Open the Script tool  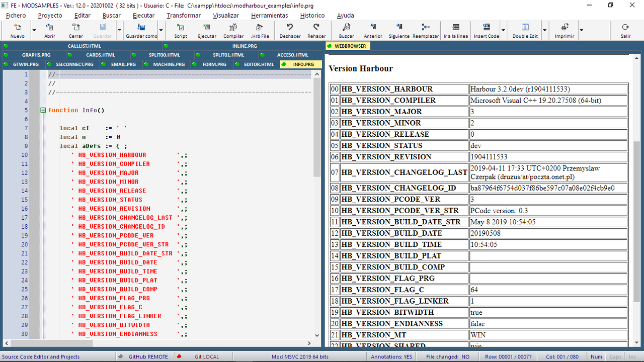(x=181, y=30)
